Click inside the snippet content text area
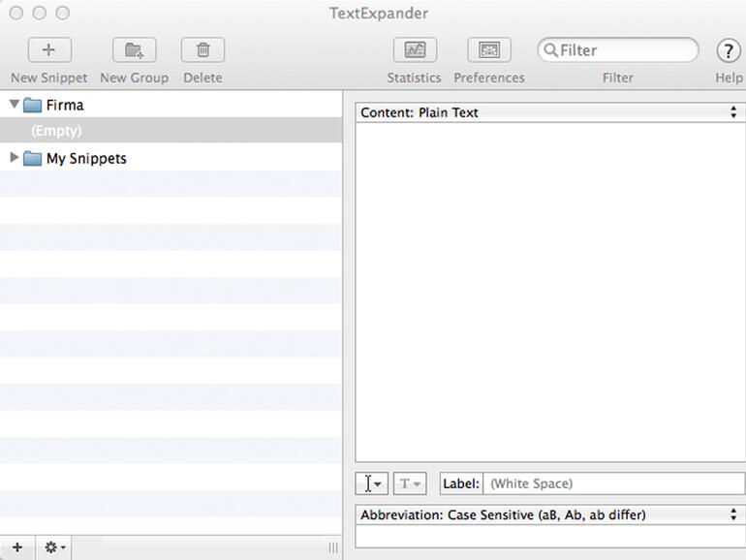Image resolution: width=746 pixels, height=560 pixels. pyautogui.click(x=550, y=293)
